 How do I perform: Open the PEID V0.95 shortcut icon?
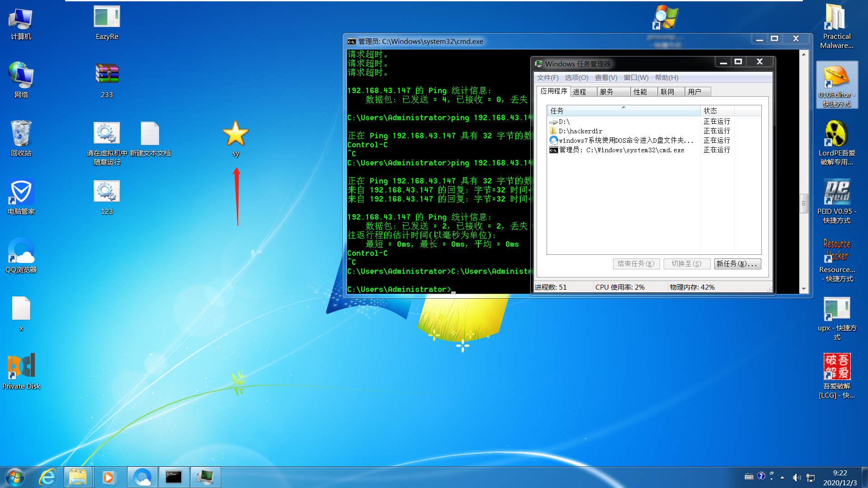(836, 192)
